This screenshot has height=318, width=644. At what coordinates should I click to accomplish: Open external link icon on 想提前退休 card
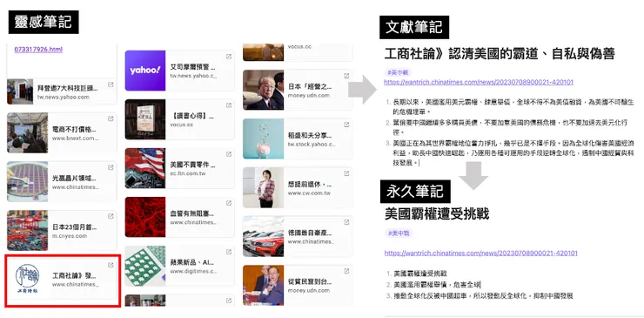346,173
